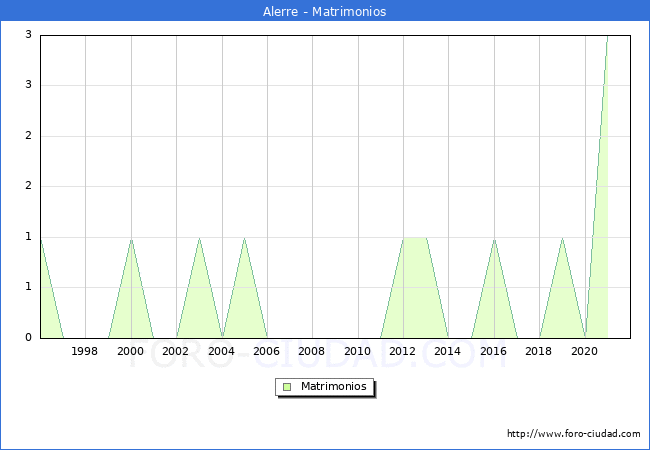
Task: Select the 2018 x-axis label
Action: point(539,351)
